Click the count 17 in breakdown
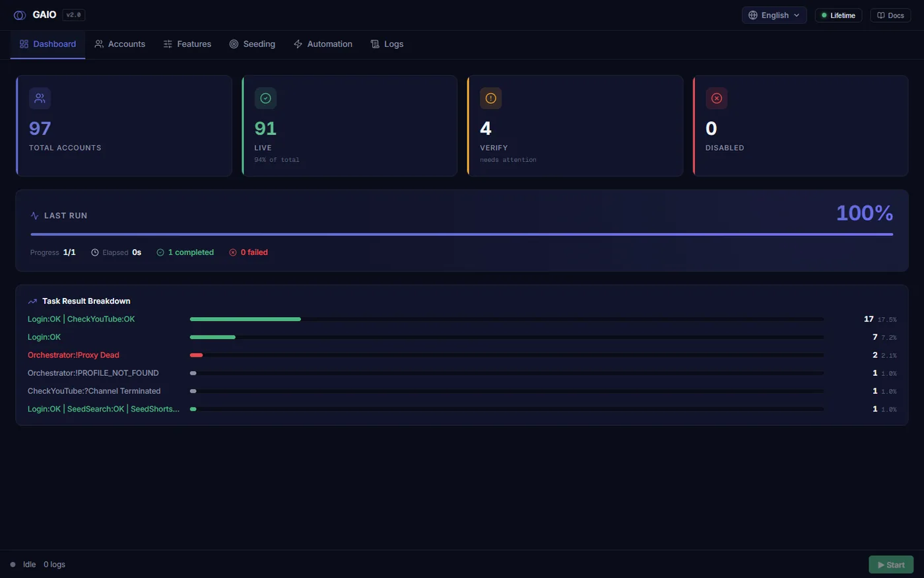The width and height of the screenshot is (924, 578). (869, 319)
